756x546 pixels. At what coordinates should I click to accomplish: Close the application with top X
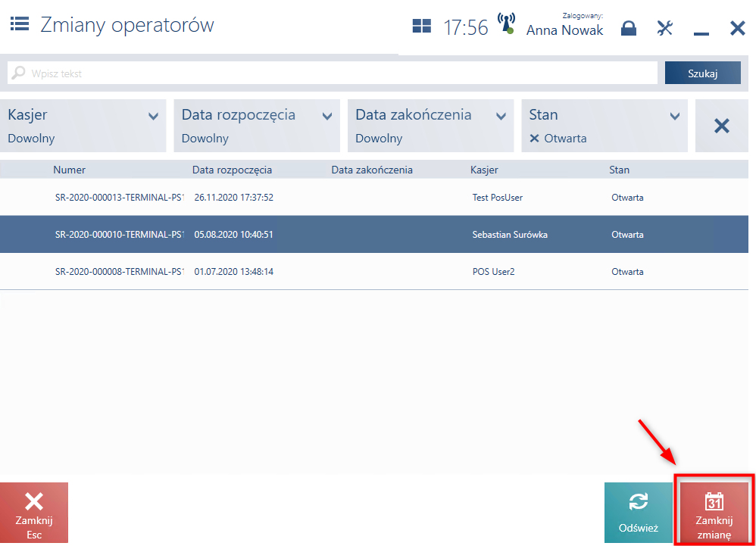pos(738,29)
